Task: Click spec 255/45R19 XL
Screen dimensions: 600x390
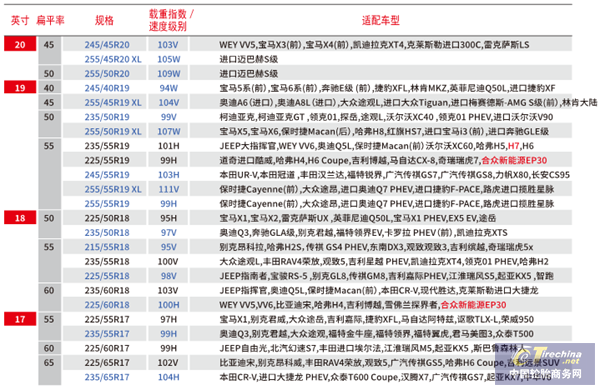Action: tap(113, 103)
